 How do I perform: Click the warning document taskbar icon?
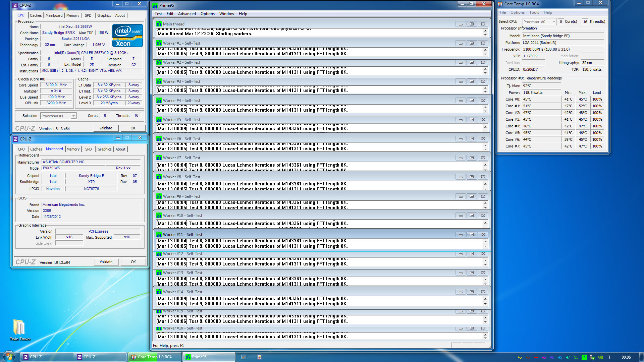point(259,357)
